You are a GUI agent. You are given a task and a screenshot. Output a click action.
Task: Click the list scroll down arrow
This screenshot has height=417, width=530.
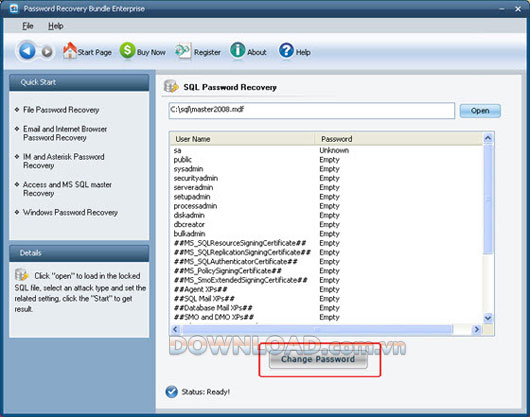[488, 318]
